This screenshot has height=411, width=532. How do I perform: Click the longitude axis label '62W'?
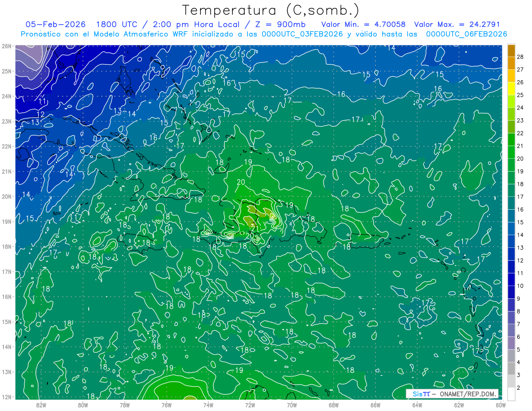pyautogui.click(x=459, y=405)
